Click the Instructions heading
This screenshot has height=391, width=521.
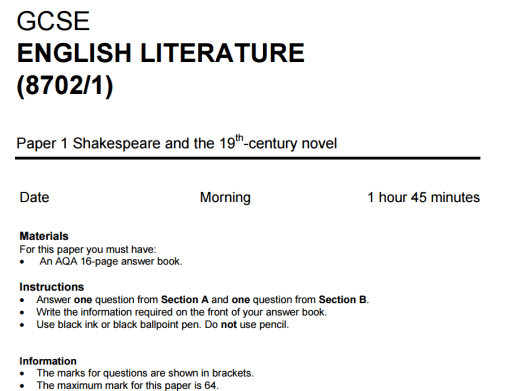[x=52, y=287]
